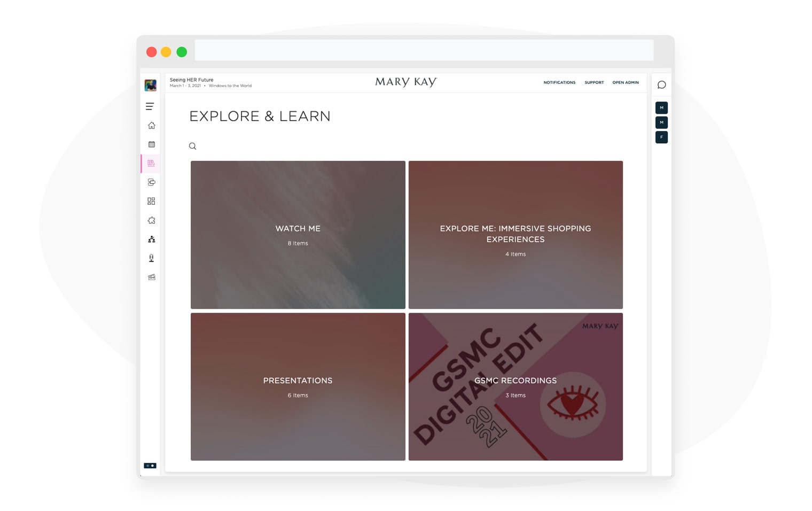The height and width of the screenshot is (511, 812).
Task: Click the Open Admin link
Action: 625,82
